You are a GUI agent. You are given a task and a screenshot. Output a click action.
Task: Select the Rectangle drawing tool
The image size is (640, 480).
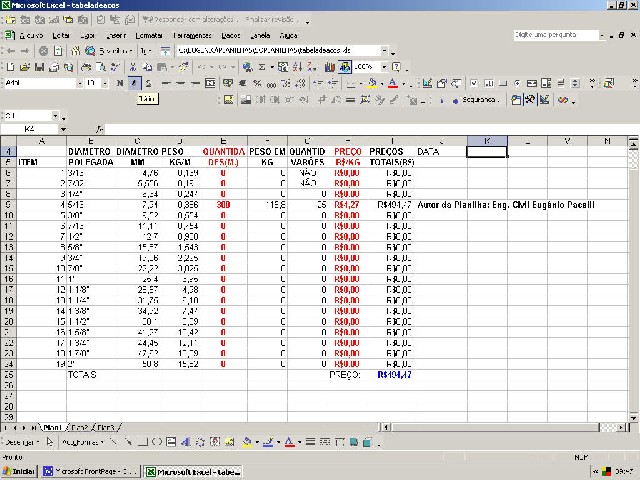[142, 442]
